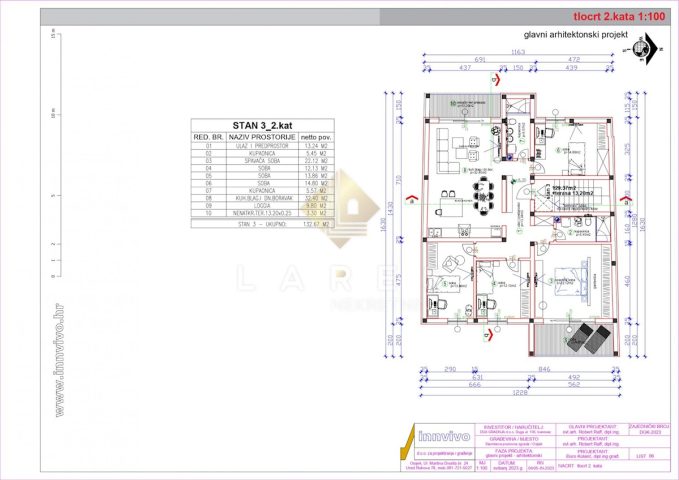This screenshot has height=480, width=679.
Task: Click the '475' left vertical dimension
Action: coord(398,280)
